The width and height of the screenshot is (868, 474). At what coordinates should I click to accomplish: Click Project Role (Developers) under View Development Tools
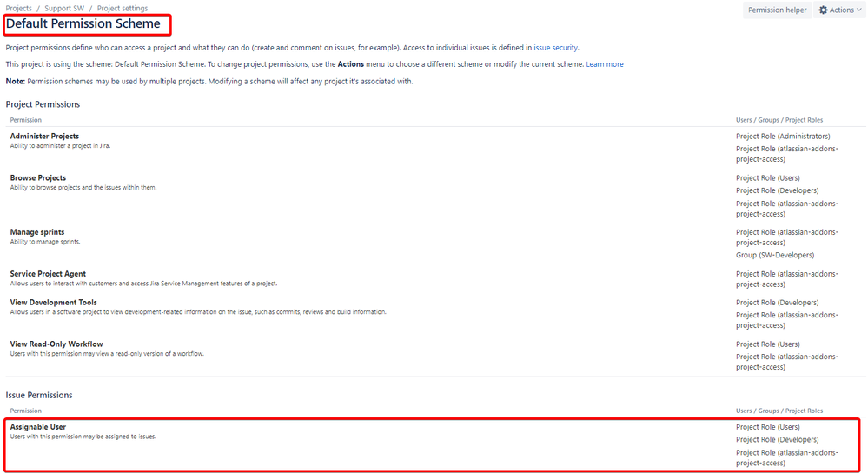tap(778, 303)
